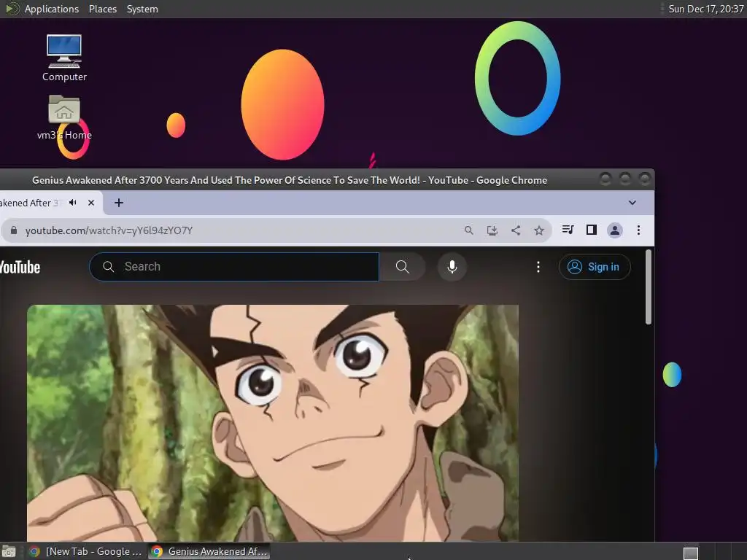Screen dimensions: 747x560
Task: Switch to the New Tab - Google taskbar window
Action: click(86, 551)
